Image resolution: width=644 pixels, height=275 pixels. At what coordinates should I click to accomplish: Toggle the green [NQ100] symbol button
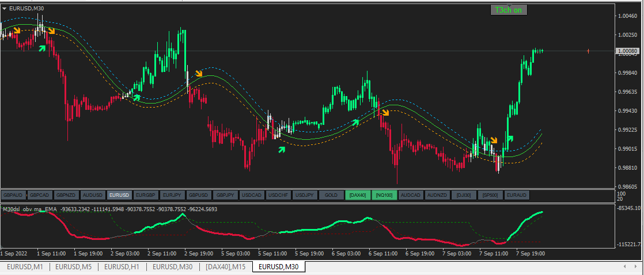tap(384, 195)
